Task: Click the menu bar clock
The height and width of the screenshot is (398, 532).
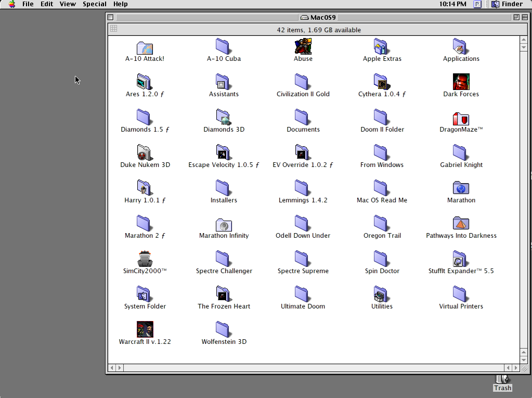Action: pos(452,4)
